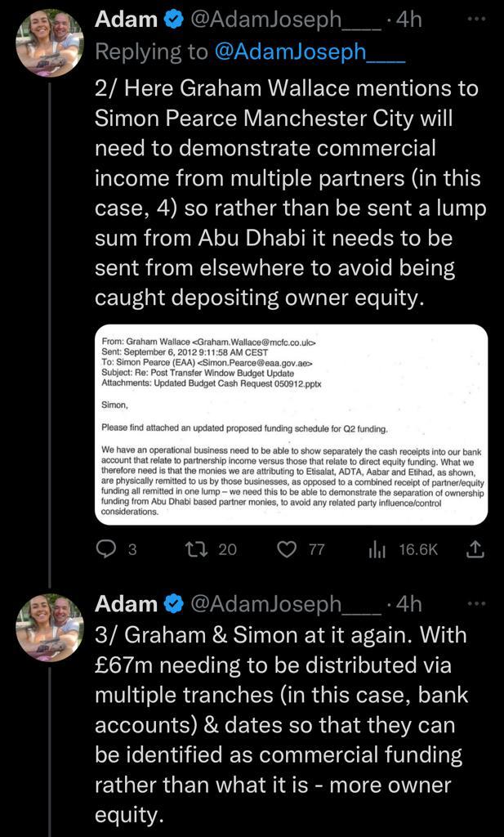Viewport: 504px width, 837px height.
Task: Open @AdamJoseph___ handle on tweet 3/
Action: click(285, 604)
